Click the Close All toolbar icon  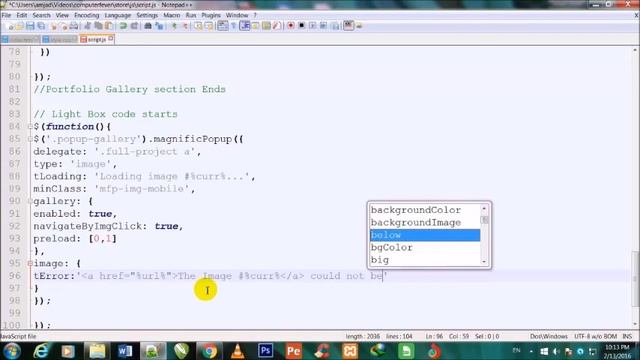pyautogui.click(x=64, y=26)
